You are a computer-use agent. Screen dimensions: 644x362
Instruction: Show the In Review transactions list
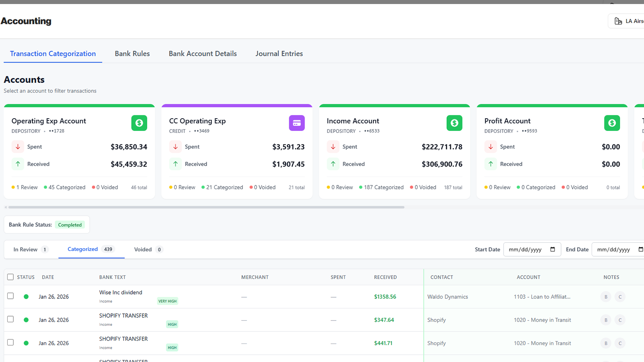point(31,249)
